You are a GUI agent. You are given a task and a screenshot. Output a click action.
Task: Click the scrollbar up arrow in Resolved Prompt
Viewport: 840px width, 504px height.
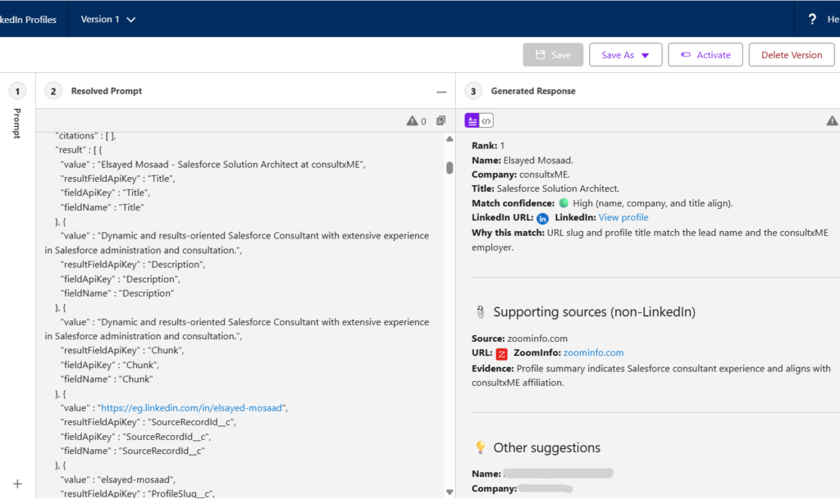click(x=450, y=138)
